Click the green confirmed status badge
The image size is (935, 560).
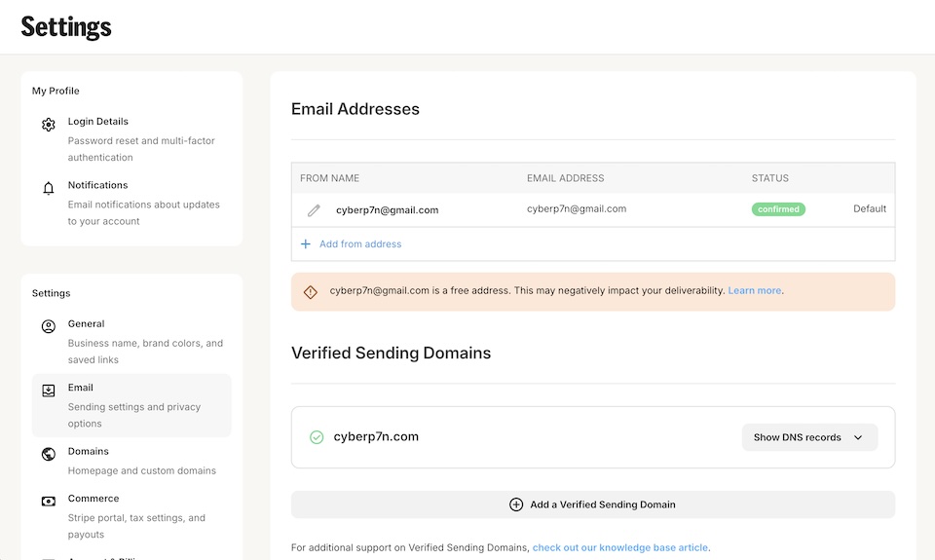coord(778,209)
